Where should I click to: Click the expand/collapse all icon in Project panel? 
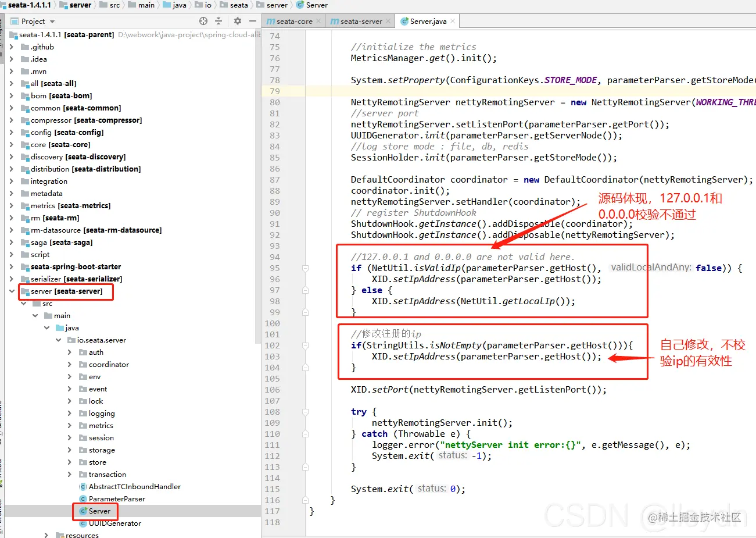click(x=218, y=21)
